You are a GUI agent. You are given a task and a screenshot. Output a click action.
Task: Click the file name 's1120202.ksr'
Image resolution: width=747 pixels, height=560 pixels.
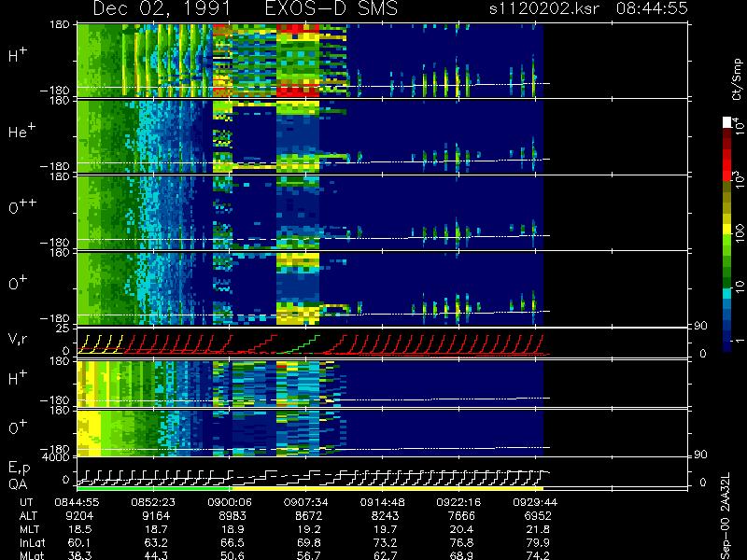[x=544, y=8]
